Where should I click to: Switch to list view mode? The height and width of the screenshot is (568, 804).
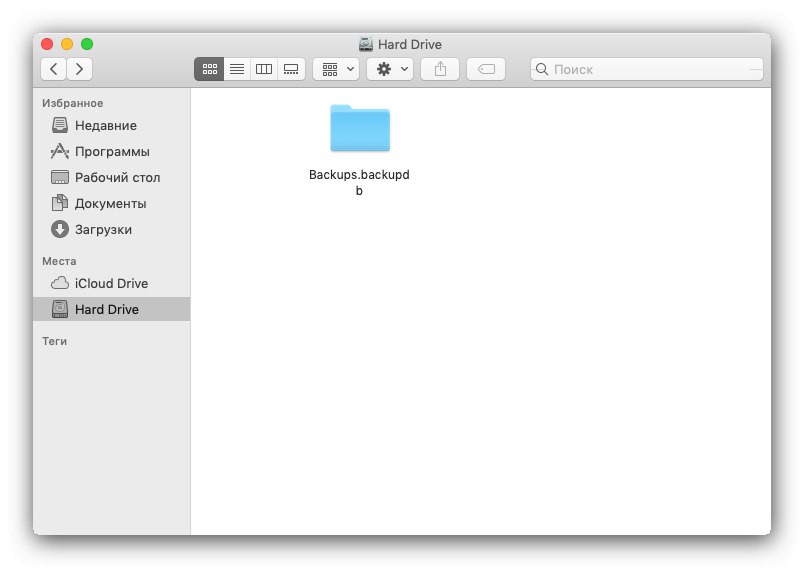click(x=237, y=69)
